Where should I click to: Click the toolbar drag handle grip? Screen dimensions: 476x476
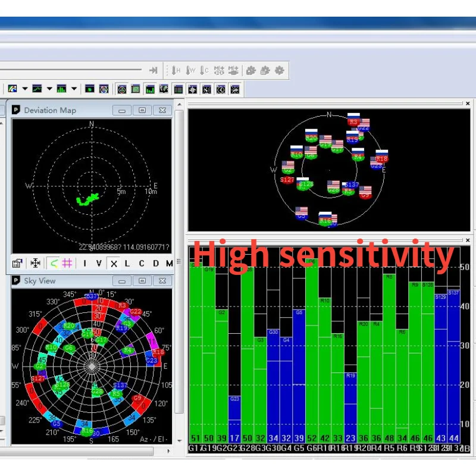click(x=167, y=71)
